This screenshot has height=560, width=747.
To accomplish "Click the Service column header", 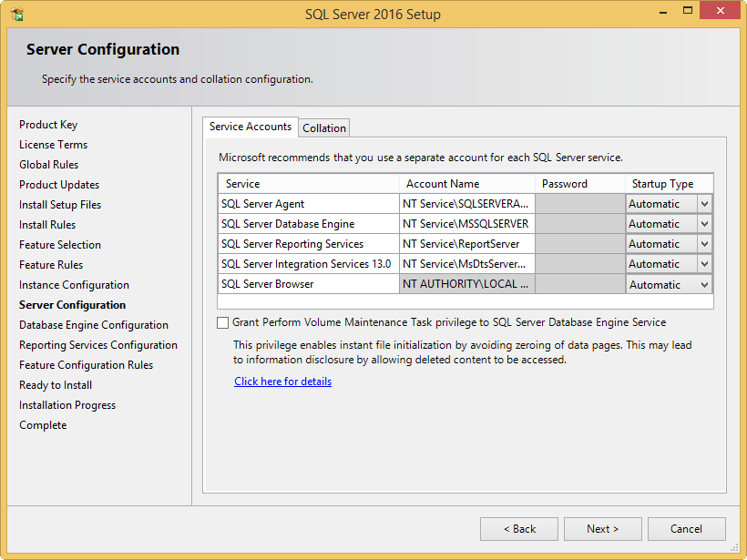I will [309, 184].
